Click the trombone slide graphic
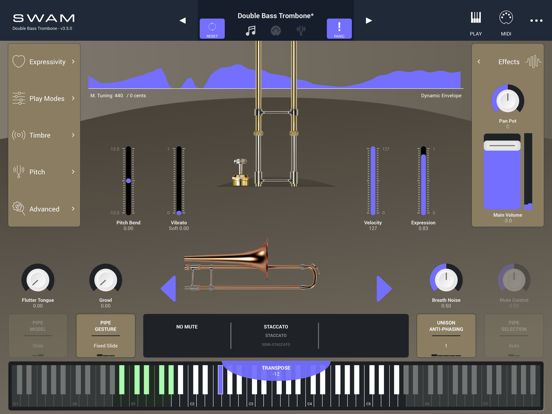The width and height of the screenshot is (552, 414). [x=276, y=113]
